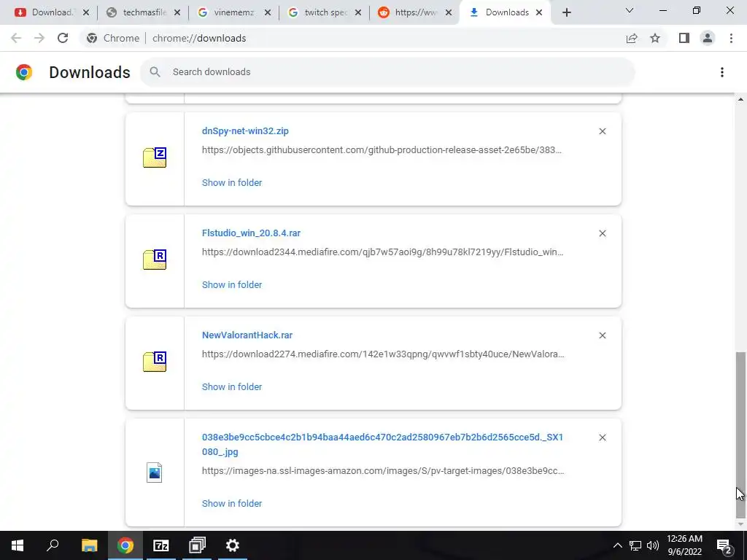This screenshot has height=560, width=747.
Task: Reload the downloads page
Action: pyautogui.click(x=63, y=38)
